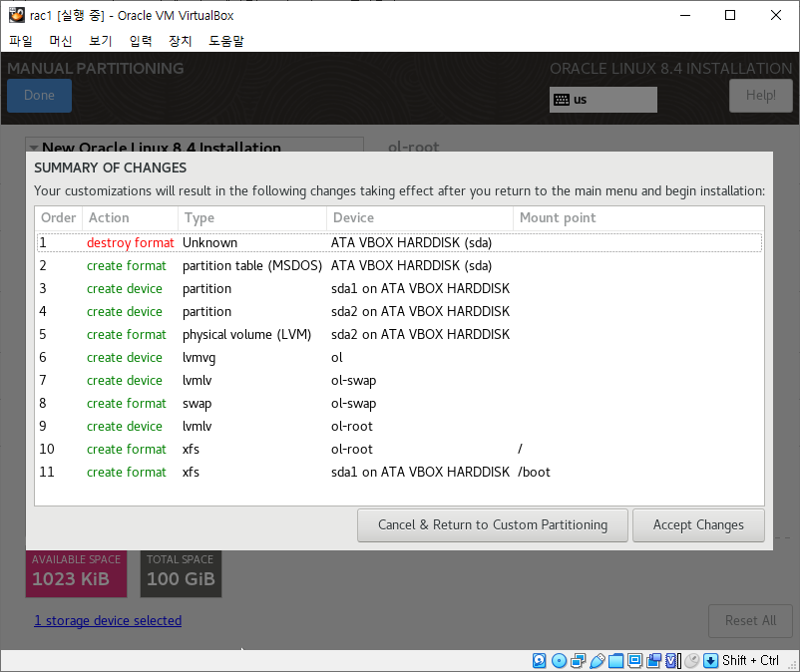Click the Shift + Ctrl host key text
This screenshot has height=672, width=800.
750,661
